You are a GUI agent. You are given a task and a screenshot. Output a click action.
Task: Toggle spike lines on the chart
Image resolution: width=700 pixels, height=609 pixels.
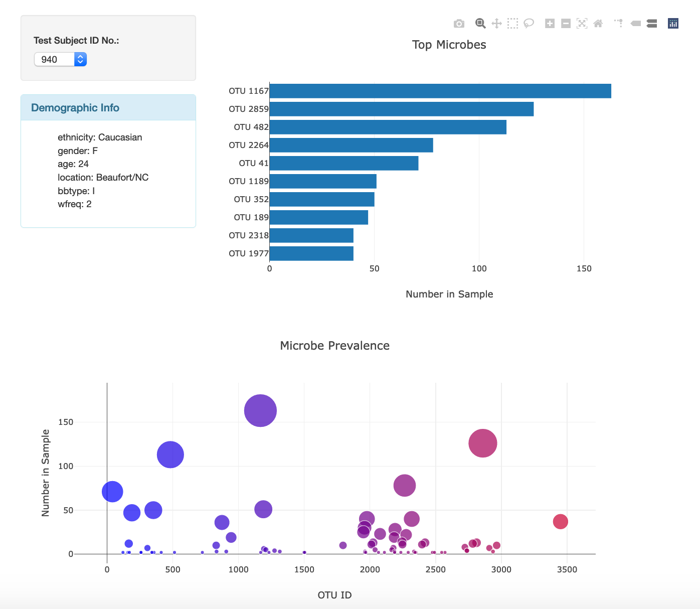click(x=618, y=23)
